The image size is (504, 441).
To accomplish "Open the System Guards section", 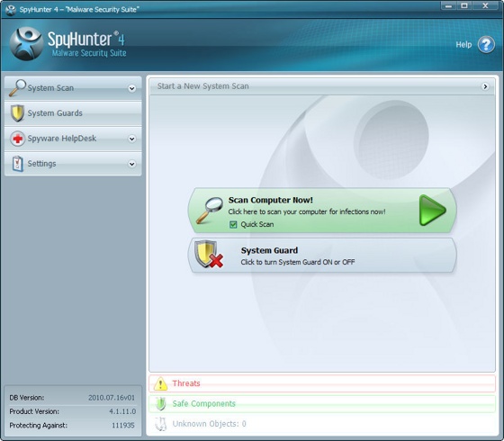I will pos(73,113).
